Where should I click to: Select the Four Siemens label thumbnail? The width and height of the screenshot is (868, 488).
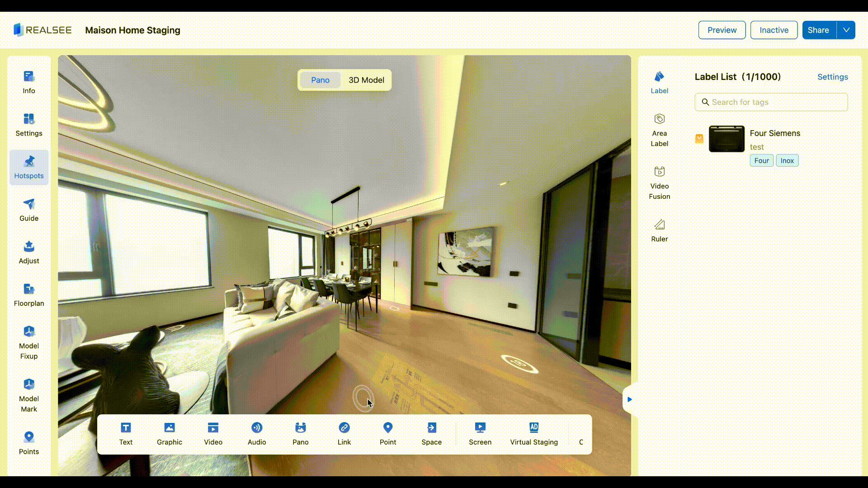pos(726,139)
